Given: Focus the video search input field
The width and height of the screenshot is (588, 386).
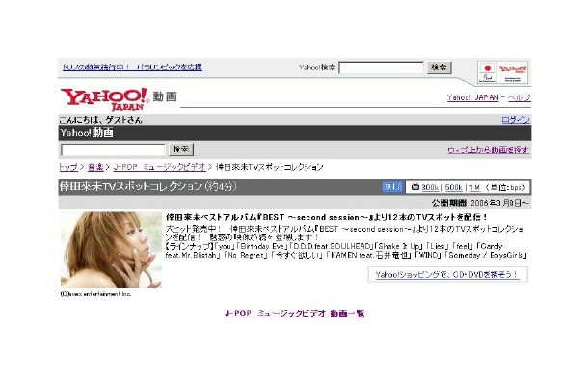Looking at the screenshot, I should coord(113,150).
